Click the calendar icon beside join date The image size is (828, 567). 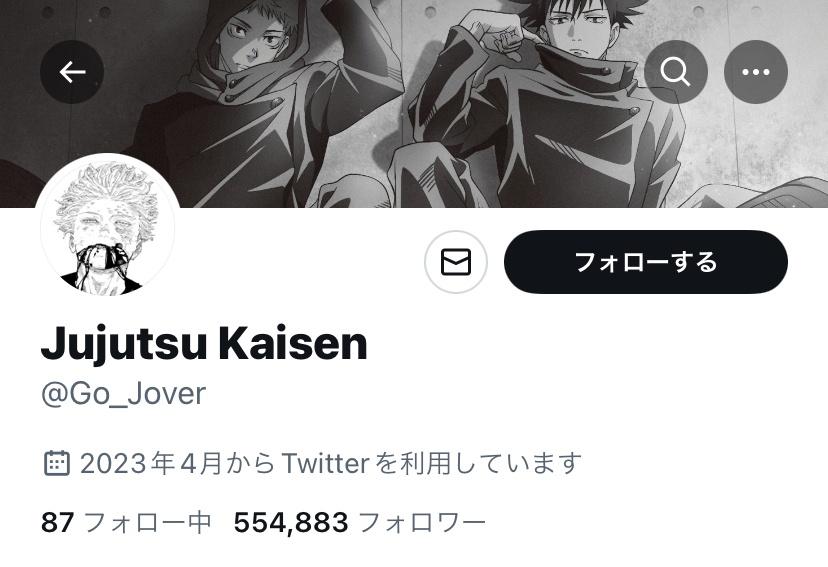(x=56, y=463)
